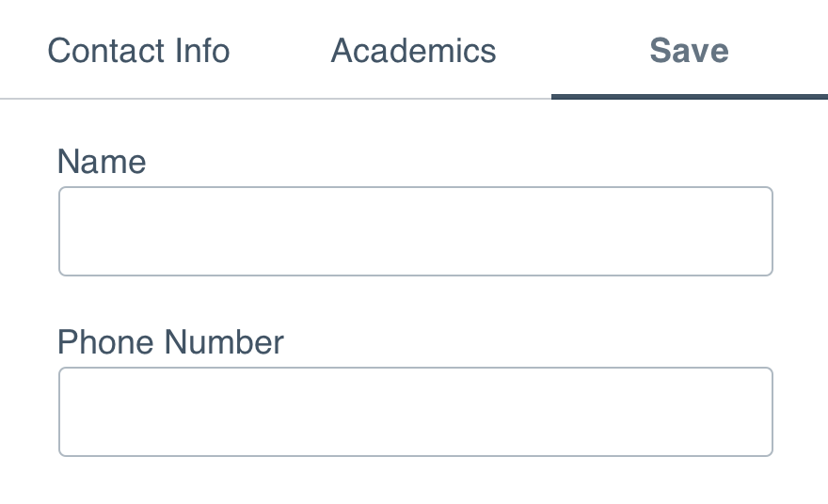Select the Save tab
Viewport: 828px width, 504px height.
pos(689,51)
